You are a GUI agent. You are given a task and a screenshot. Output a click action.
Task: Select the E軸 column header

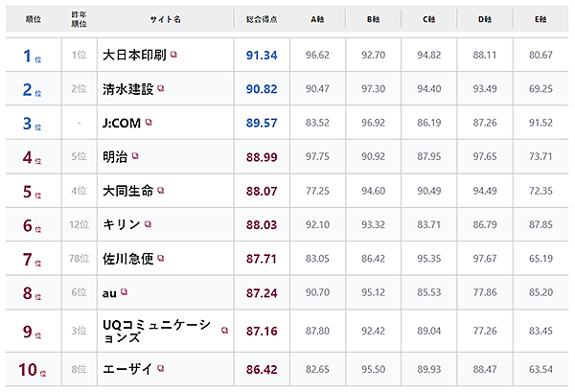[540, 18]
